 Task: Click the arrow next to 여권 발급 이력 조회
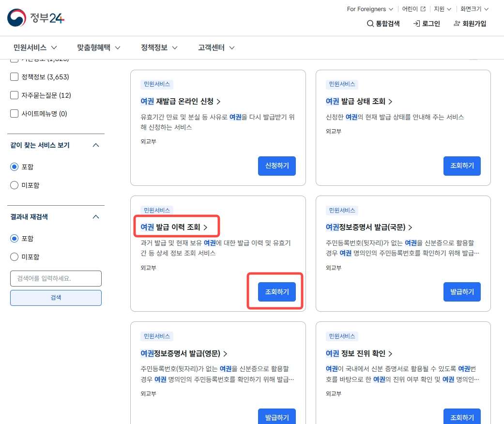(x=205, y=227)
